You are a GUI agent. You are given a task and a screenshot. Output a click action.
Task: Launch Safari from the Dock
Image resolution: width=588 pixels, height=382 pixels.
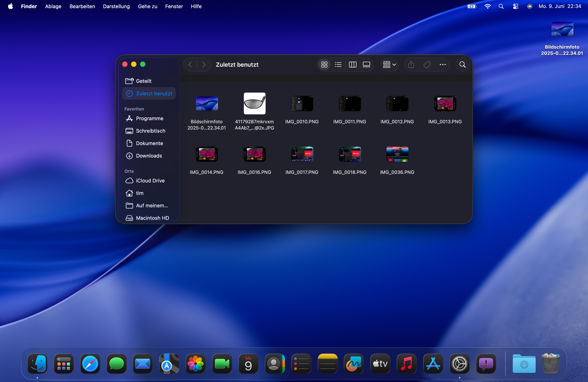coord(90,364)
